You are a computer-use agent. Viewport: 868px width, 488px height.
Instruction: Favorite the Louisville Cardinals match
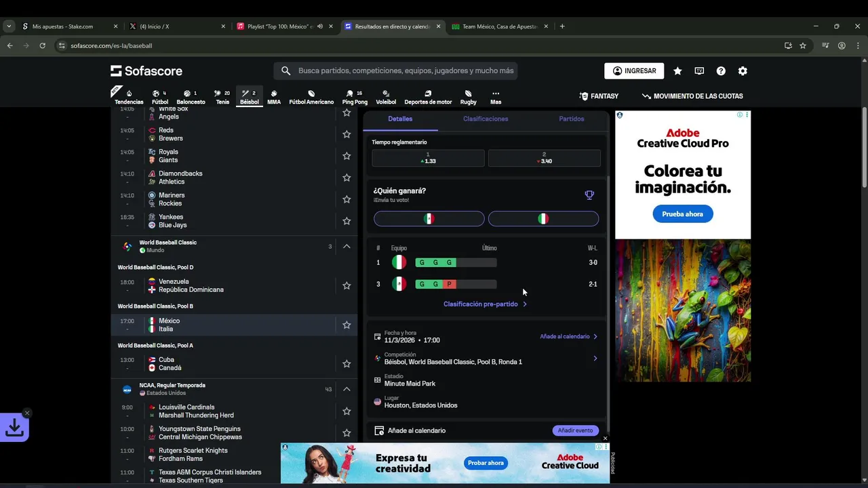347,411
